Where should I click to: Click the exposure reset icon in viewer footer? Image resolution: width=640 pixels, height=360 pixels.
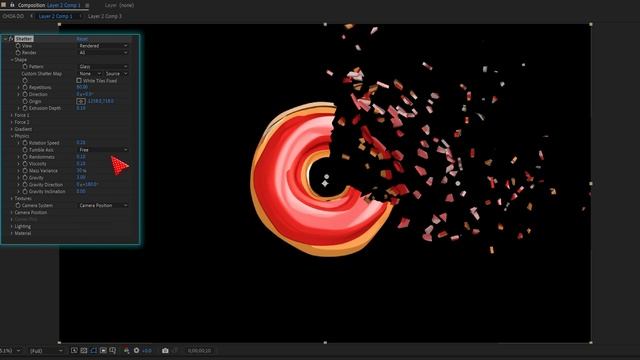[x=136, y=350]
